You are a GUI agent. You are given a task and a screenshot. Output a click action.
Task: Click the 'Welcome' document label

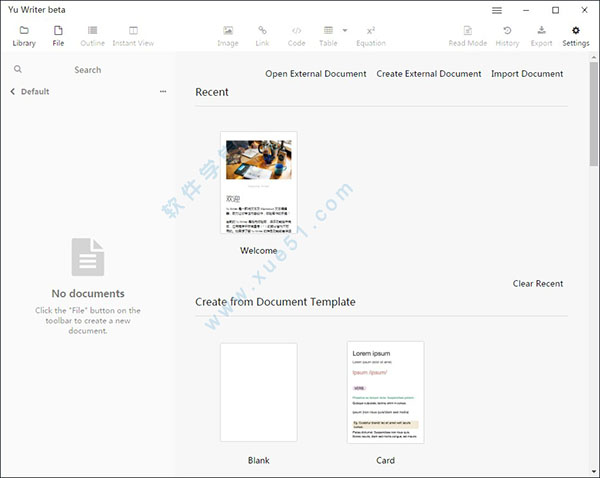(259, 251)
